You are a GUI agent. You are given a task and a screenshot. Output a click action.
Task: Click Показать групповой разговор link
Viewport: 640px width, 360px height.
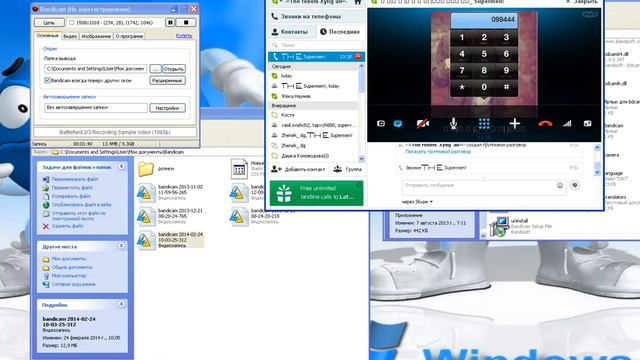(x=438, y=151)
